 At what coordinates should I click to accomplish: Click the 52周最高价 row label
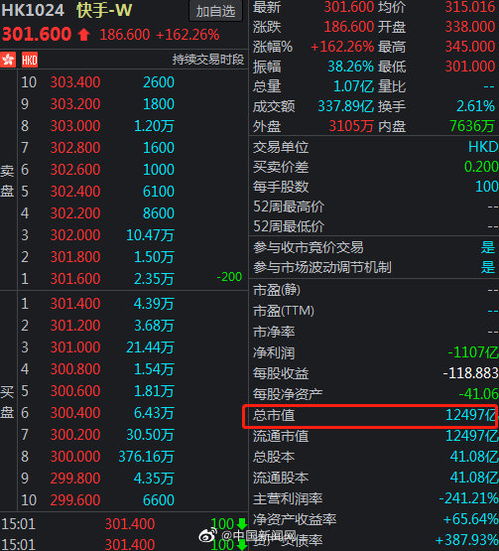289,207
